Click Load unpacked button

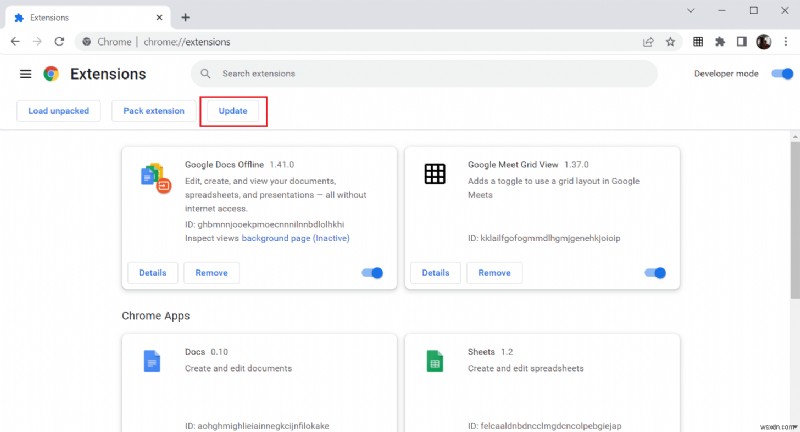coord(58,111)
